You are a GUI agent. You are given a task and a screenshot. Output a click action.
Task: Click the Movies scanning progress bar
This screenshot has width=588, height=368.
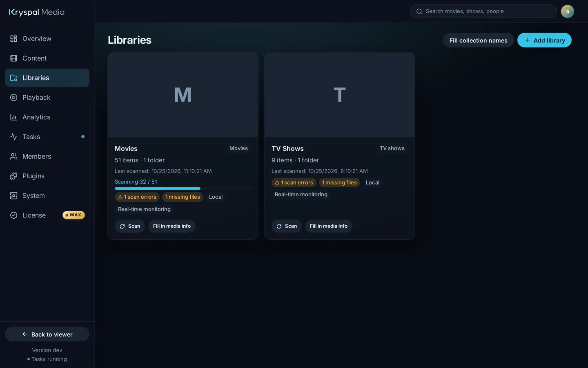pyautogui.click(x=183, y=188)
